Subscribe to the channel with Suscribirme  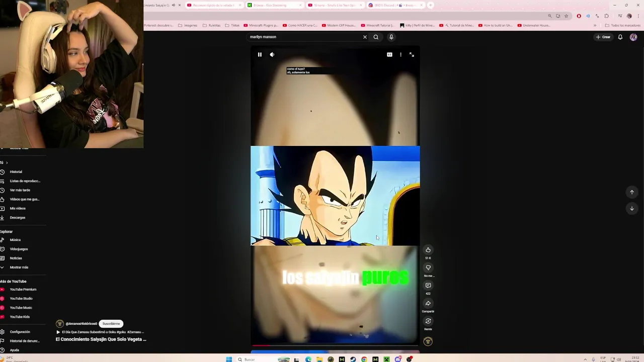111,324
